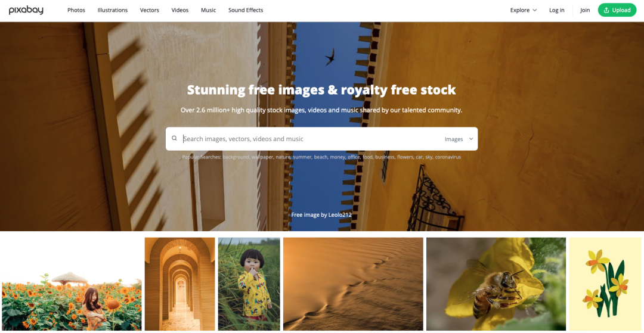Click the Pixabay logo

26,10
